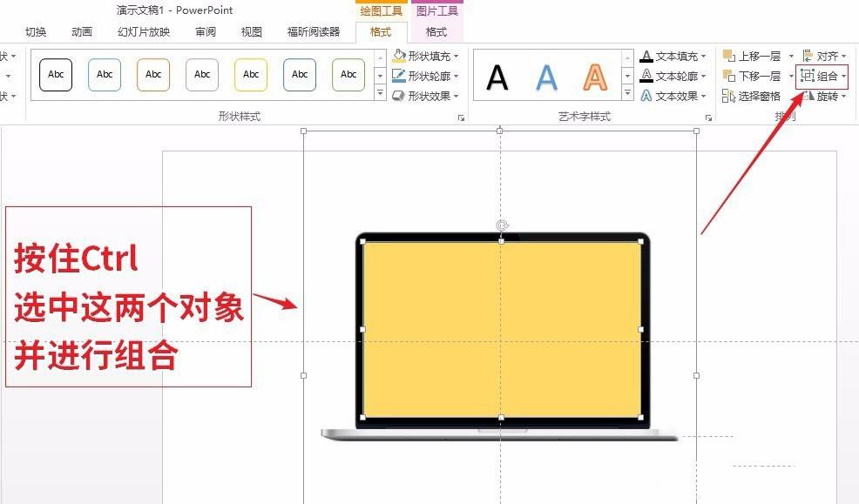Switch to the 视图 (View) ribbon tab
The width and height of the screenshot is (859, 504).
(x=250, y=31)
